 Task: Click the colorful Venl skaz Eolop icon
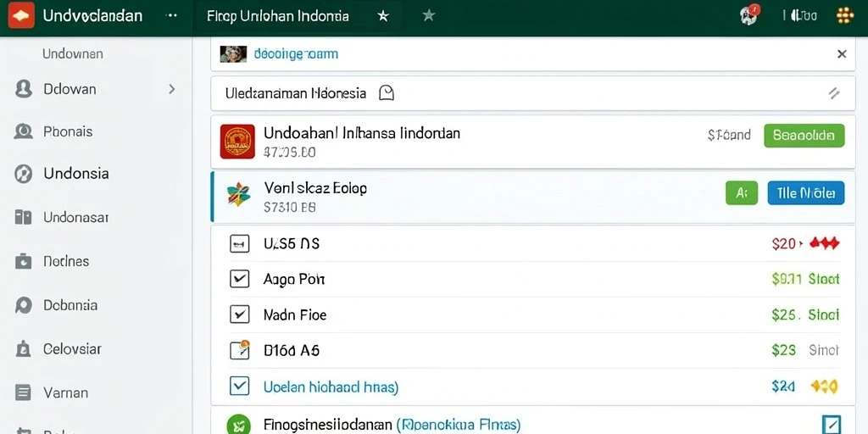point(238,195)
